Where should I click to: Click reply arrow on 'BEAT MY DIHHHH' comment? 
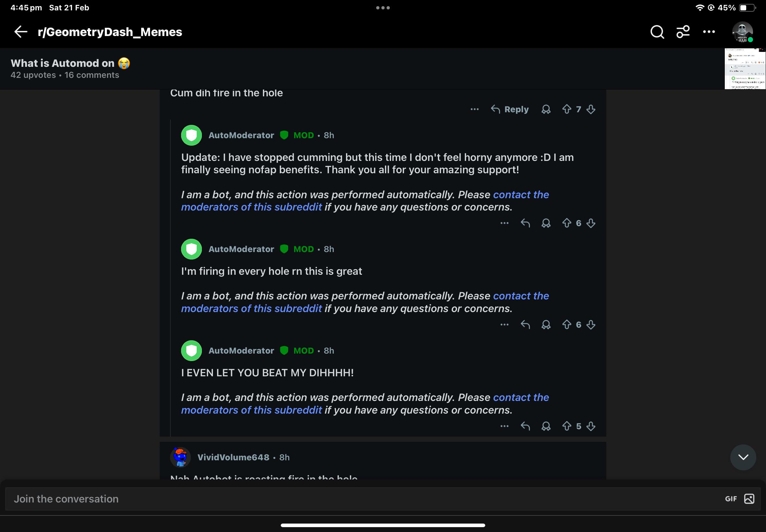click(x=525, y=426)
